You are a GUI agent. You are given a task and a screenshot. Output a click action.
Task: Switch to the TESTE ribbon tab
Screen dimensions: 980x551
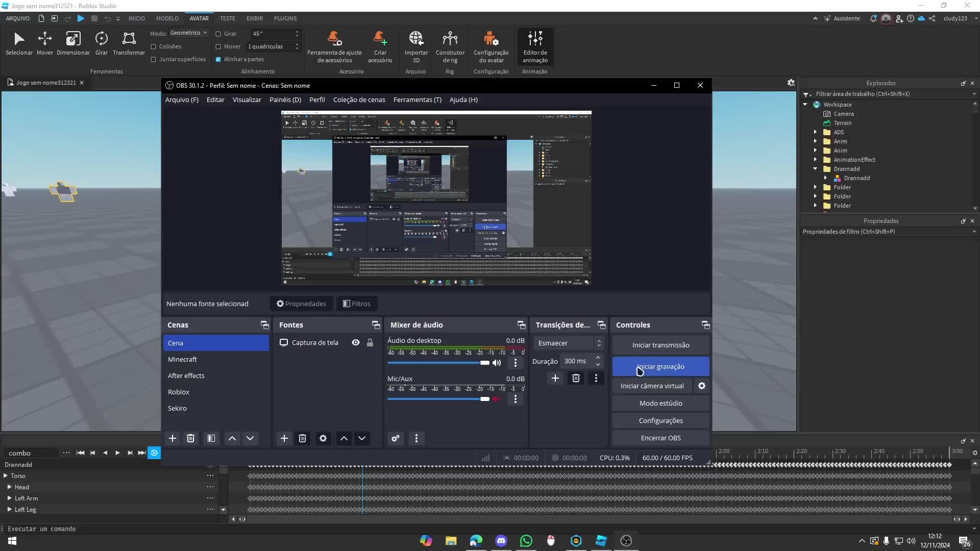click(228, 18)
